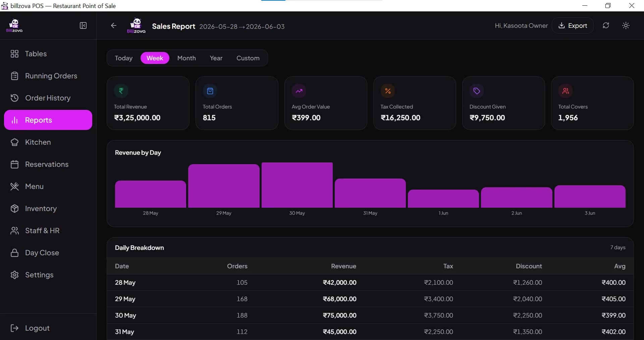Click the Total Orders bag icon
The height and width of the screenshot is (340, 644).
pos(210,91)
